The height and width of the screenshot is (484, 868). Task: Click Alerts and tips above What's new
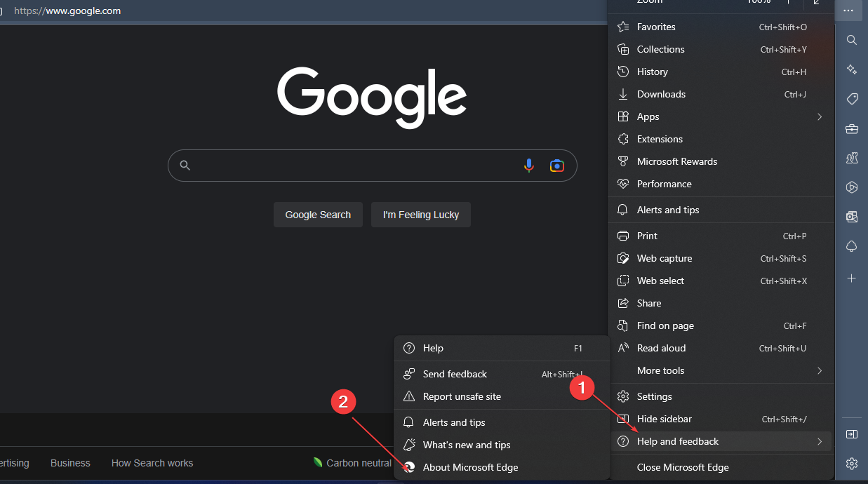[502, 422]
